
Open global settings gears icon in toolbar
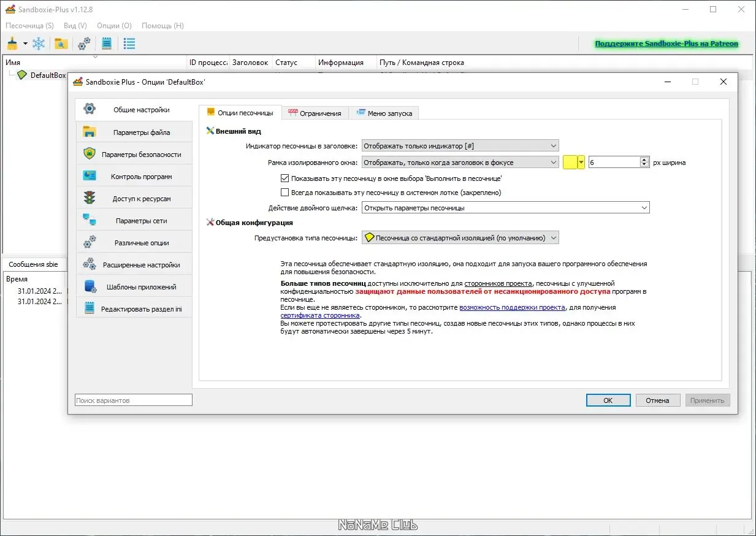(84, 44)
